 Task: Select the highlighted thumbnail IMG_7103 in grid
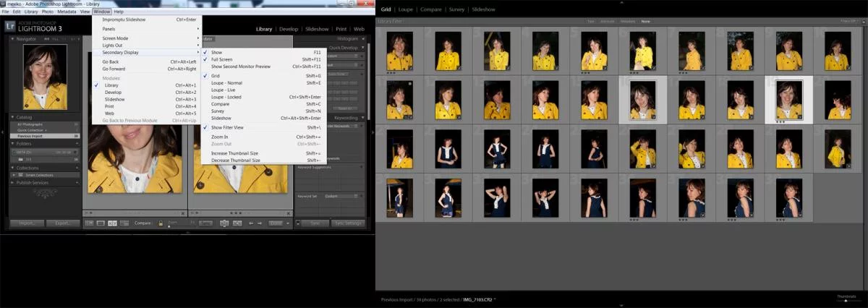point(789,99)
